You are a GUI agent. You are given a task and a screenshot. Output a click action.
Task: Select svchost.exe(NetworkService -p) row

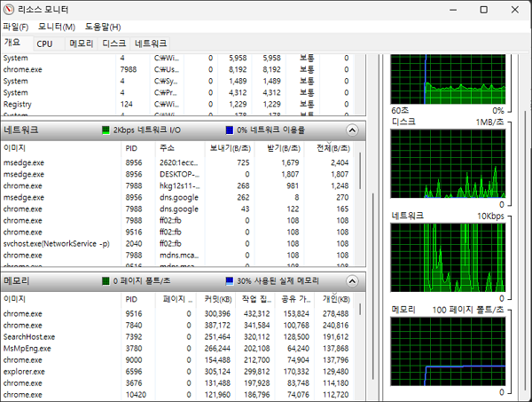coord(178,244)
